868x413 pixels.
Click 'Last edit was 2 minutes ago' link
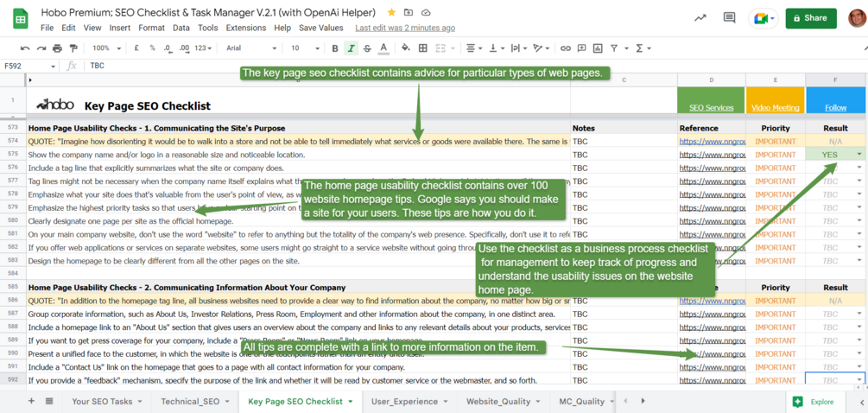click(x=405, y=28)
